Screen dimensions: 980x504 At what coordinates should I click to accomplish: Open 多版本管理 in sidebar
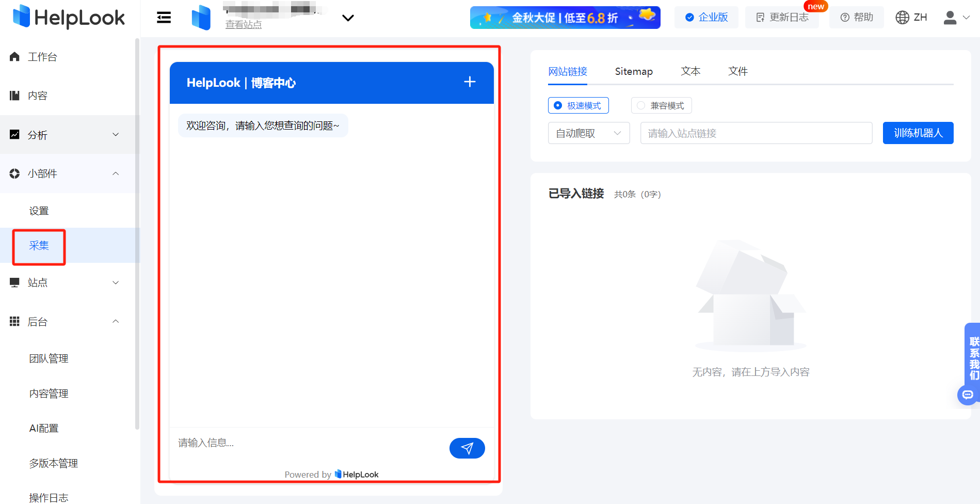coord(54,463)
